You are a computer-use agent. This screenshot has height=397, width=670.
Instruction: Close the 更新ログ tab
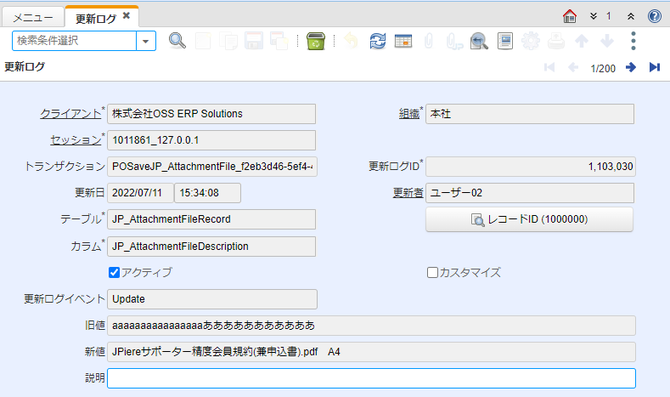126,15
